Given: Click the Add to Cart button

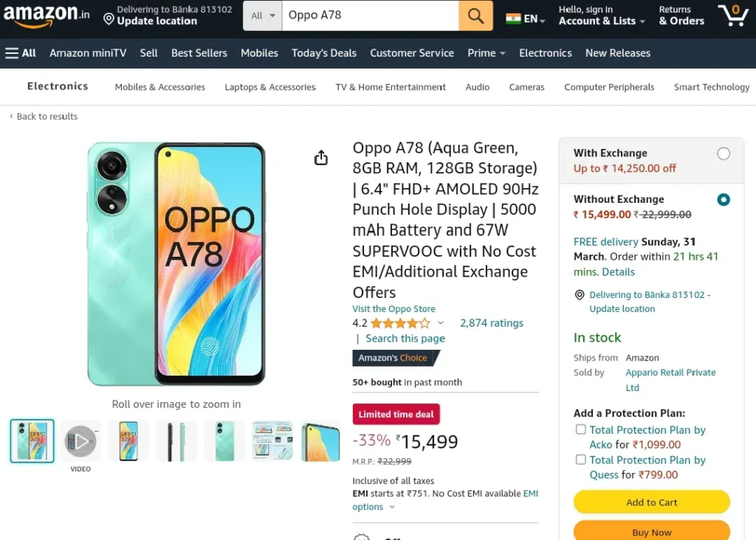Looking at the screenshot, I should 651,502.
